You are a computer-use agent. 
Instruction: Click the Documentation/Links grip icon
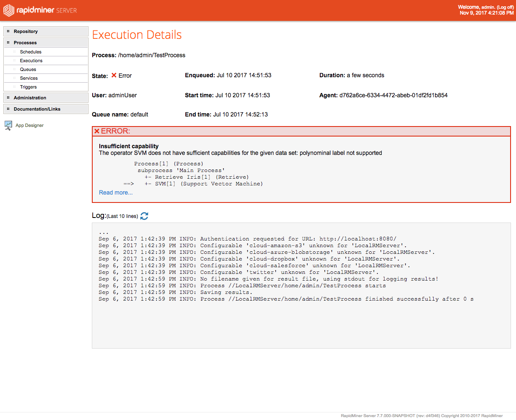click(x=8, y=109)
